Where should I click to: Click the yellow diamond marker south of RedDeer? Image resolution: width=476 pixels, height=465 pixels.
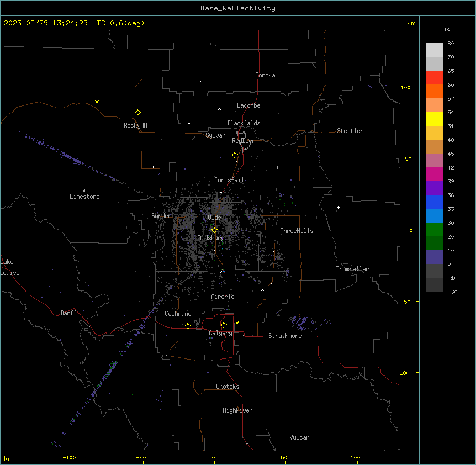click(235, 155)
